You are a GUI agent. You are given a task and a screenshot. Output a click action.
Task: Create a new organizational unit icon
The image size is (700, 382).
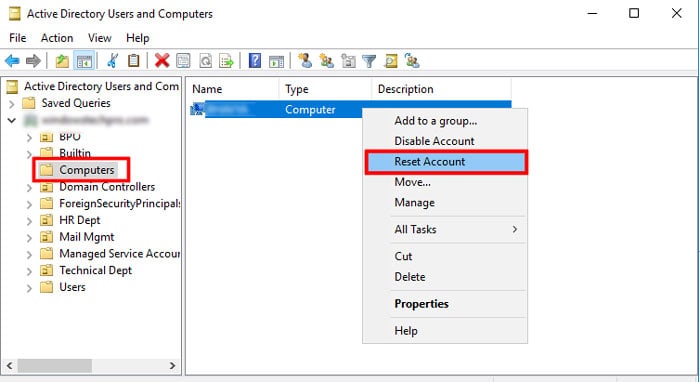pyautogui.click(x=348, y=61)
